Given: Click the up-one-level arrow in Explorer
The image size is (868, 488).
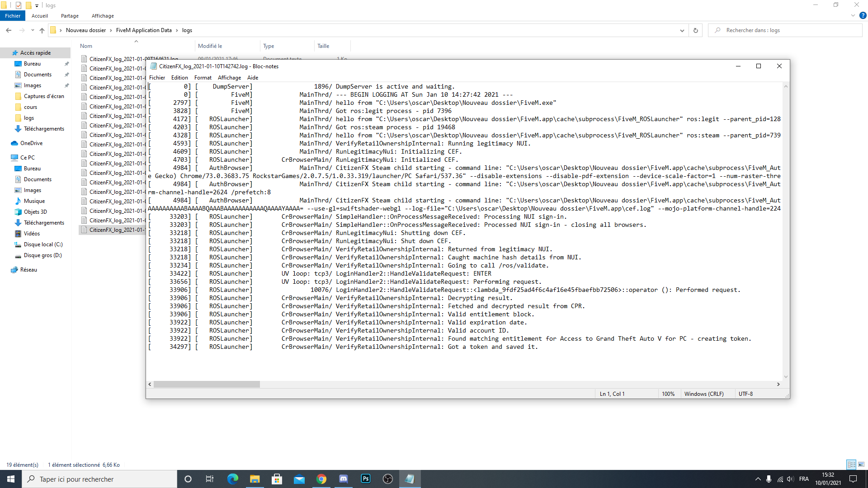Looking at the screenshot, I should (x=42, y=30).
